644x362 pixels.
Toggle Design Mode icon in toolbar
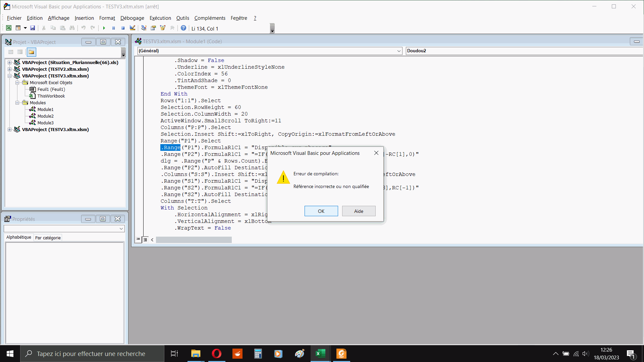pyautogui.click(x=132, y=28)
